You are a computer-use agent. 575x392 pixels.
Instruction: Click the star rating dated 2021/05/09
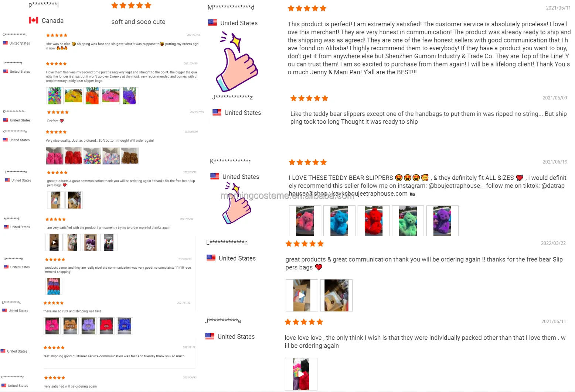309,98
